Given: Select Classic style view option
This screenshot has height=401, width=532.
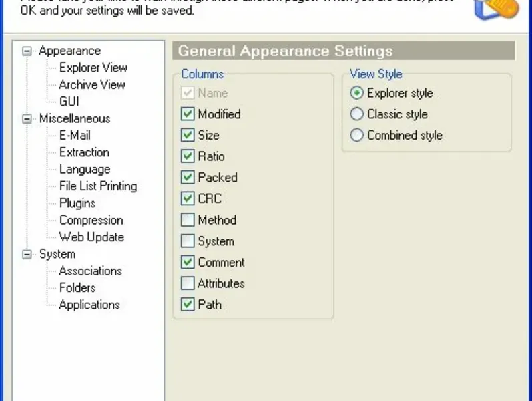Looking at the screenshot, I should click(357, 114).
